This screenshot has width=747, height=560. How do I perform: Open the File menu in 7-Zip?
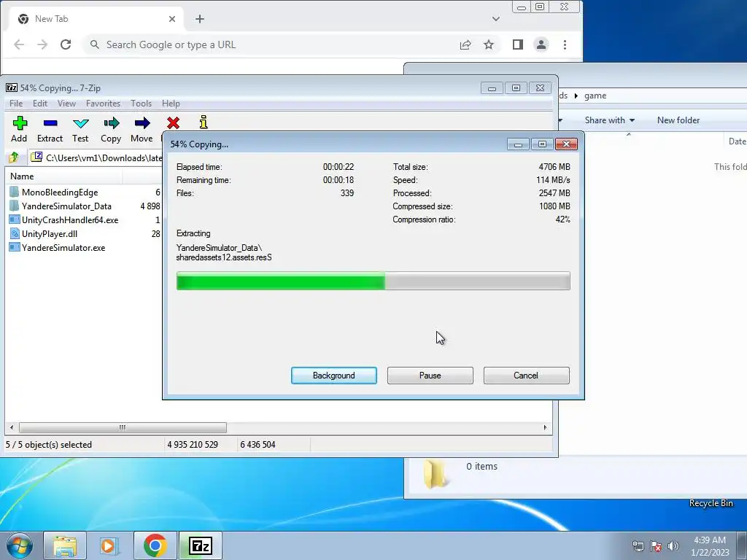point(16,104)
